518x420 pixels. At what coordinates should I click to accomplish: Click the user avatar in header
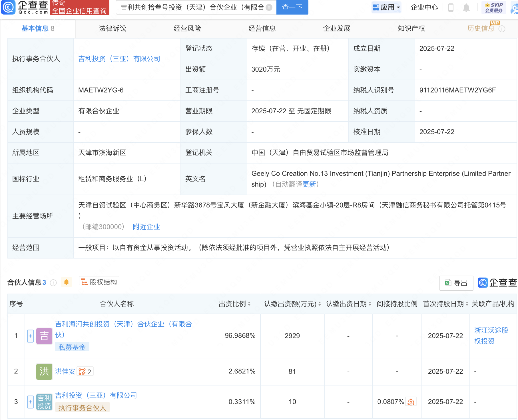515,7
